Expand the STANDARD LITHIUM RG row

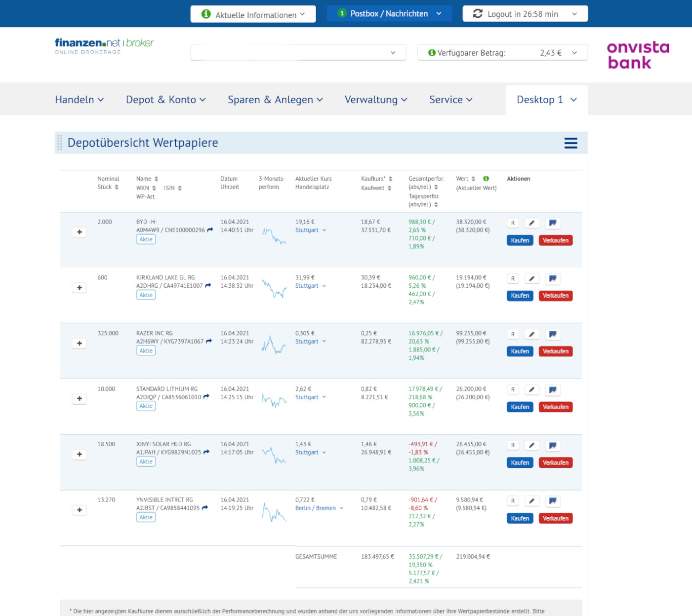pos(80,399)
